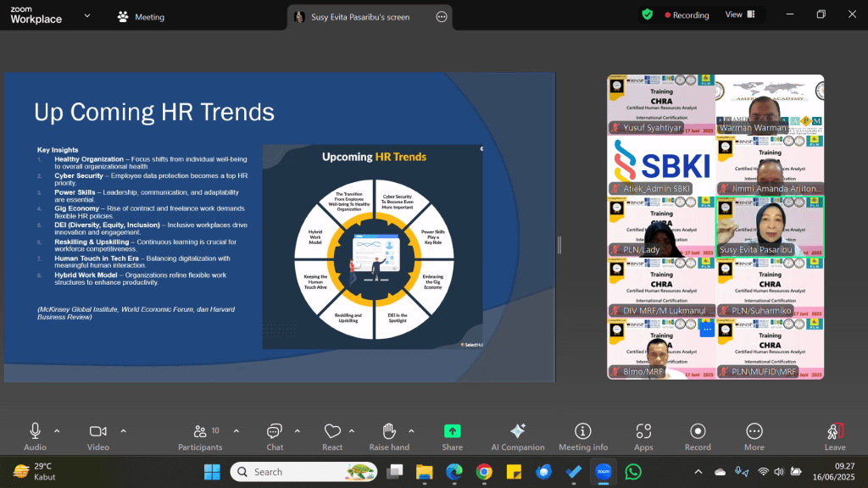The width and height of the screenshot is (868, 488).
Task: Click the divider handle beside shared screen
Action: [x=559, y=245]
